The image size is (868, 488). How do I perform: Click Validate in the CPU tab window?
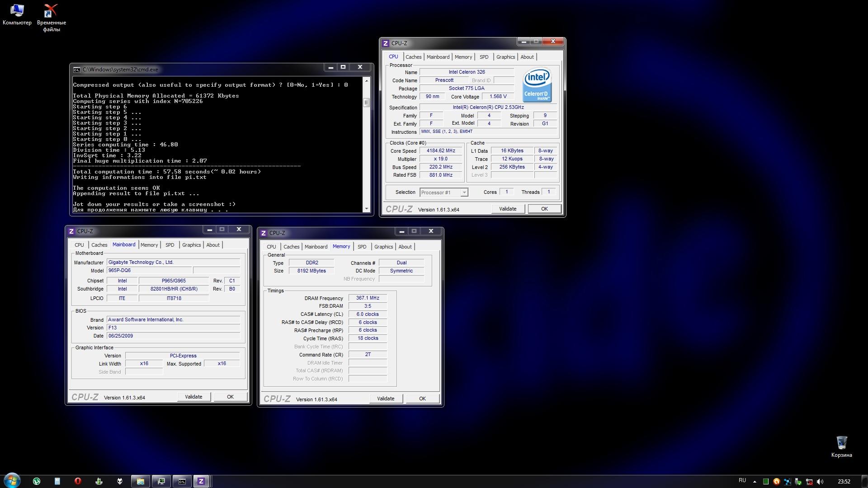[508, 209]
